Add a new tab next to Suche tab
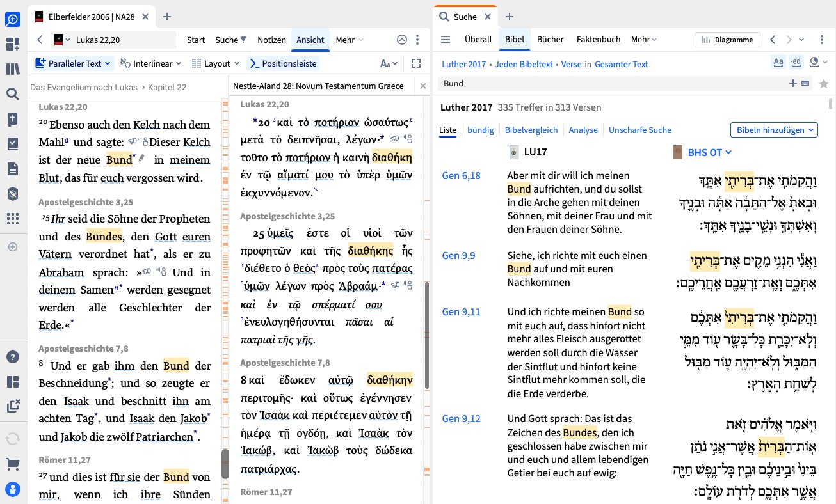Image resolution: width=836 pixels, height=504 pixels. (510, 17)
